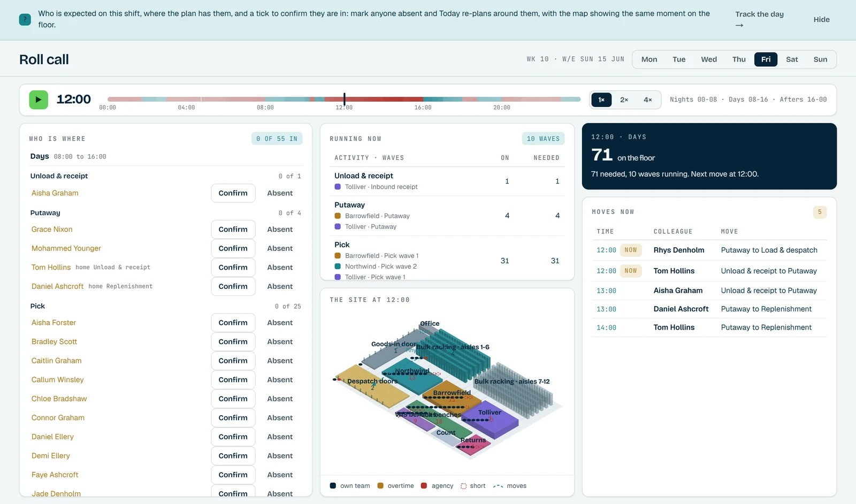This screenshot has height=504, width=856.
Task: Click the timeline bar near 16:00
Action: (x=423, y=99)
